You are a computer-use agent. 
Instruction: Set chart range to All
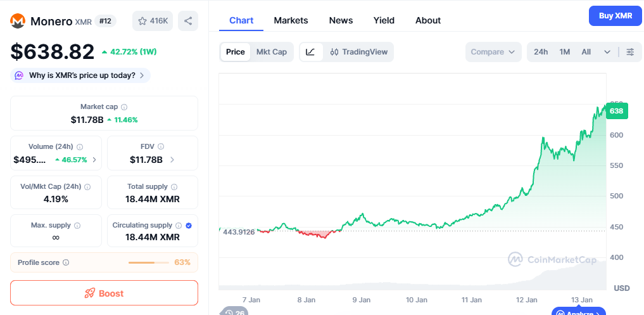click(586, 52)
